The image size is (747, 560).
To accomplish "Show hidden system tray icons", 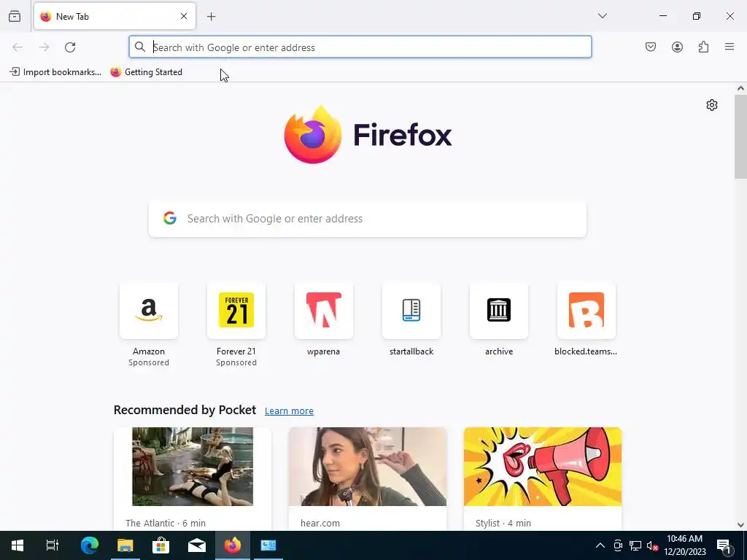I will click(600, 545).
